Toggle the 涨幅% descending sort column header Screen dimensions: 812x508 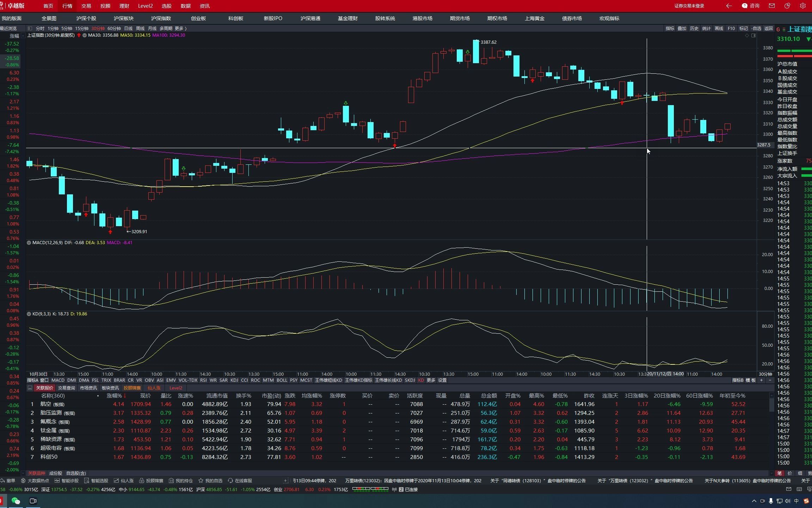[116, 396]
